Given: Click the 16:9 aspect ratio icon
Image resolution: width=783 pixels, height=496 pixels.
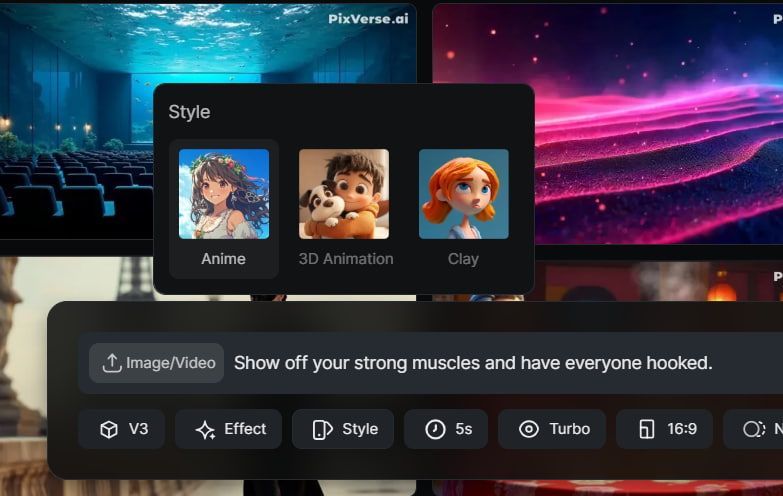Looking at the screenshot, I should click(647, 430).
